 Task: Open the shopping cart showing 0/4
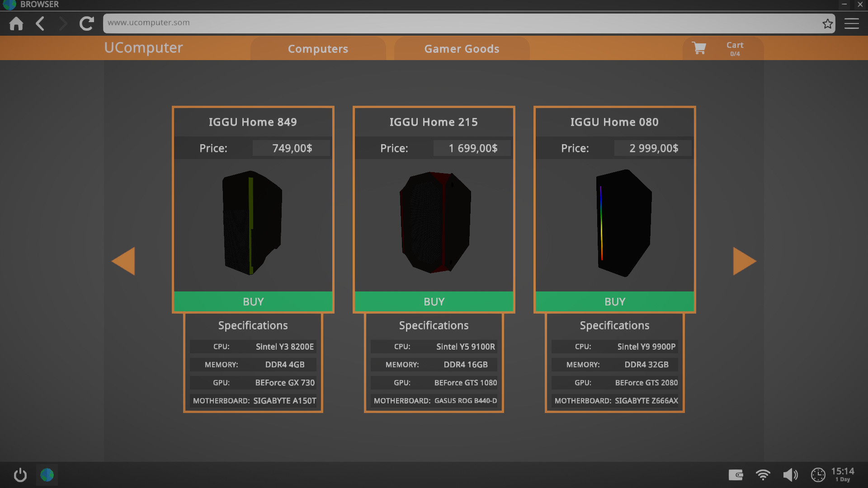click(x=722, y=48)
